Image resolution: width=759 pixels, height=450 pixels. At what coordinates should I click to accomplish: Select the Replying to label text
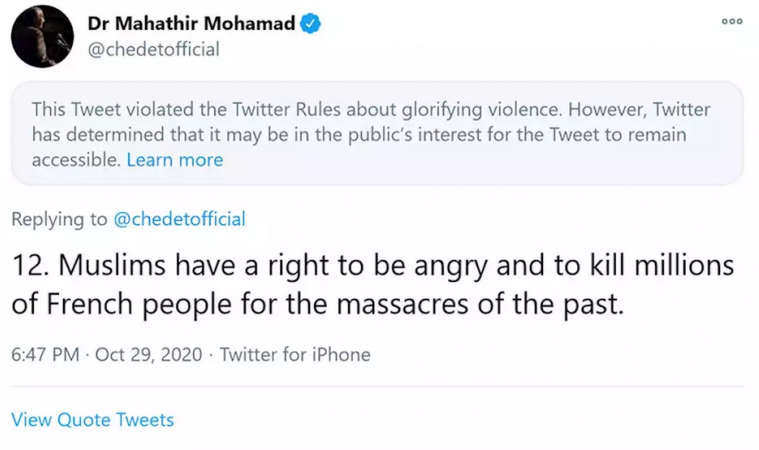pyautogui.click(x=56, y=219)
